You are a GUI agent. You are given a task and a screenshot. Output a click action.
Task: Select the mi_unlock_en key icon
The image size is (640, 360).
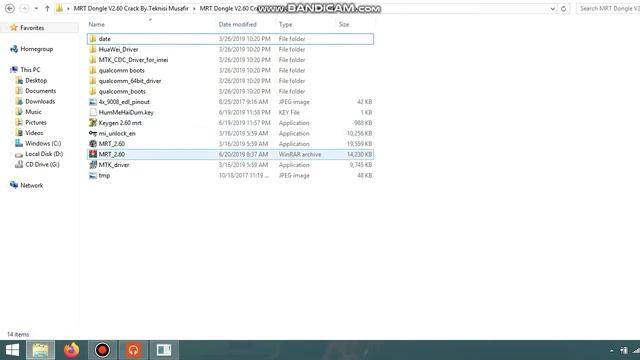click(x=93, y=133)
